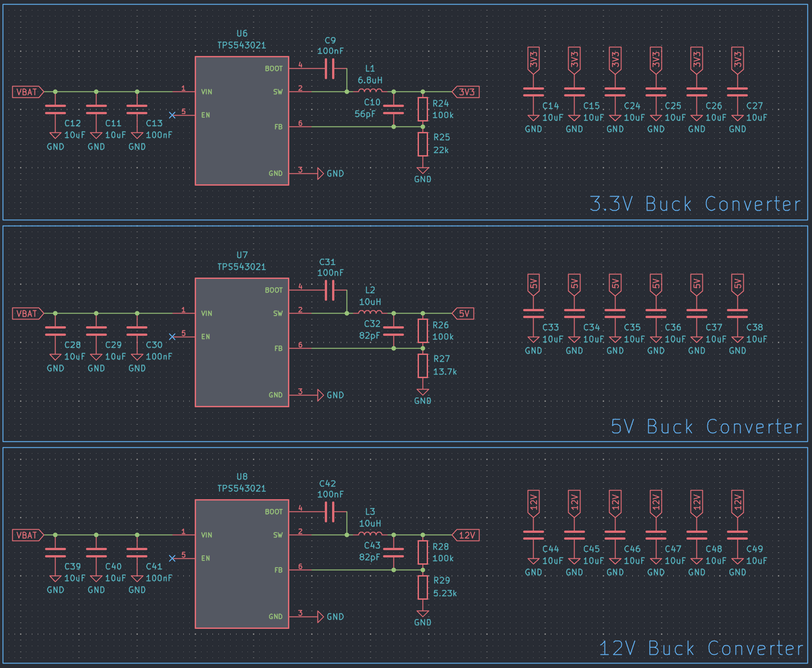The height and width of the screenshot is (668, 812).
Task: Select capacitor C30 100nF symbol
Action: tap(137, 331)
